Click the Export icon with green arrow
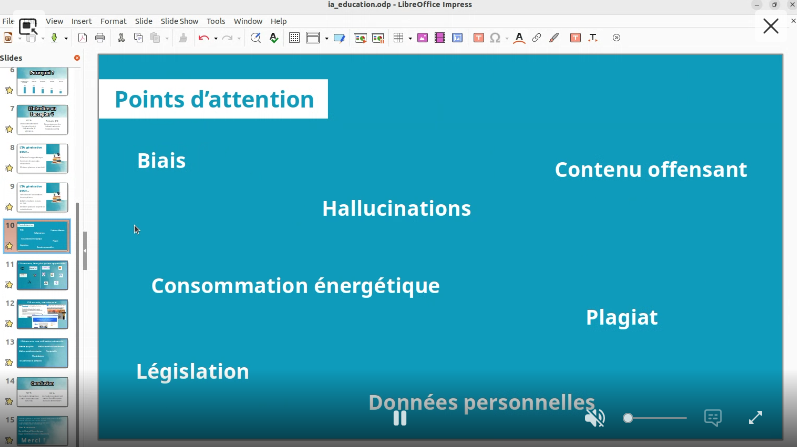The width and height of the screenshot is (797, 447). [54, 38]
